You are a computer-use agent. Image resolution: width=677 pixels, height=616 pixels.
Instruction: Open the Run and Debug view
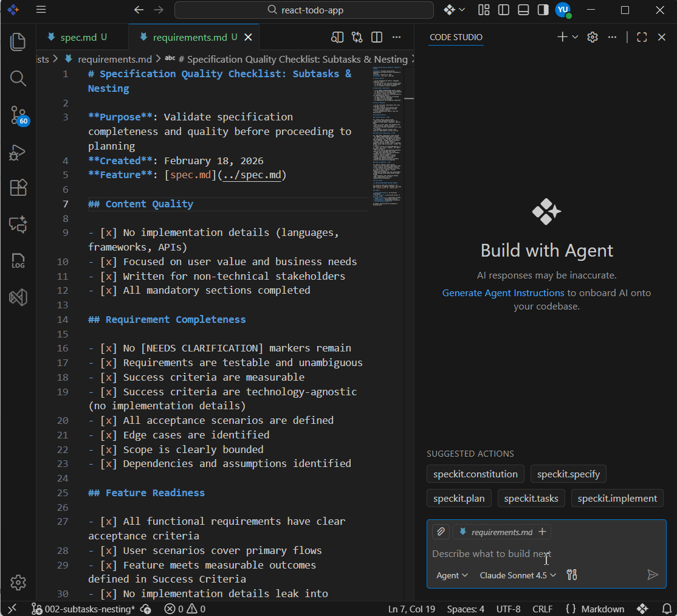tap(18, 152)
